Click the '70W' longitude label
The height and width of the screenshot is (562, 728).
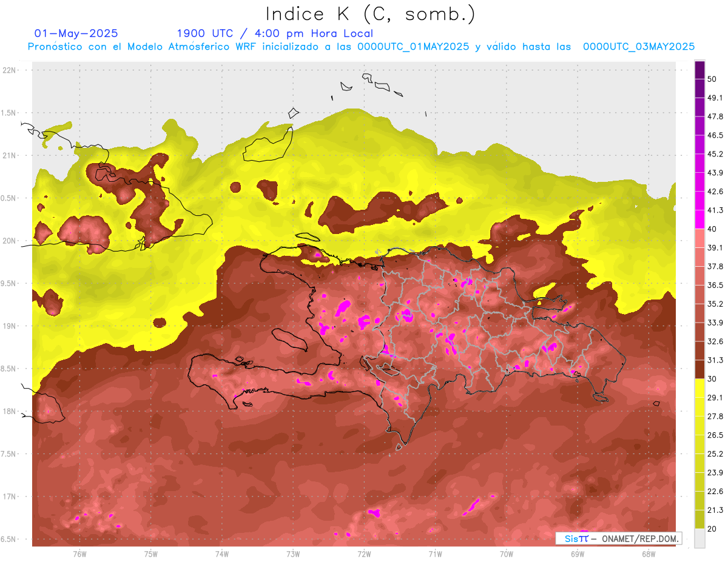507,554
